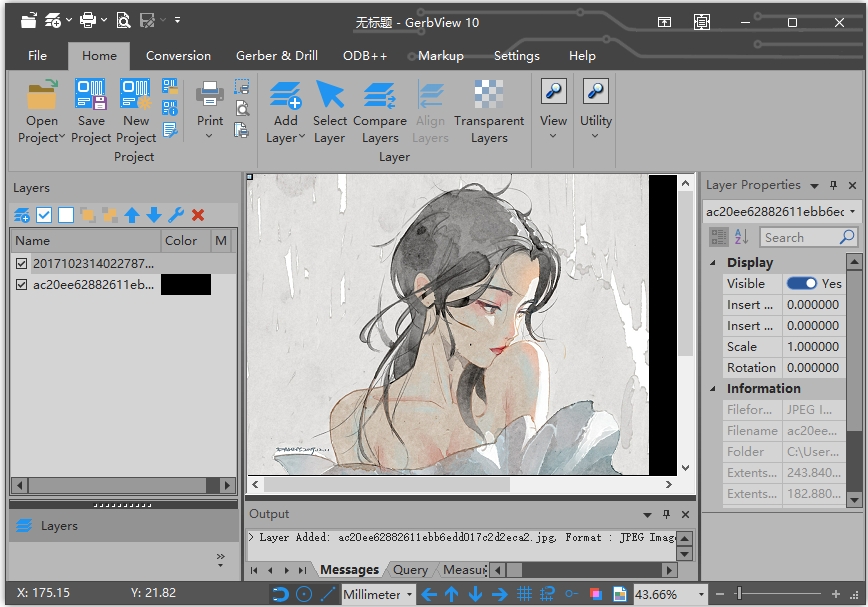This screenshot has width=868, height=607.
Task: Open the Query tab in Output panel
Action: pyautogui.click(x=410, y=570)
